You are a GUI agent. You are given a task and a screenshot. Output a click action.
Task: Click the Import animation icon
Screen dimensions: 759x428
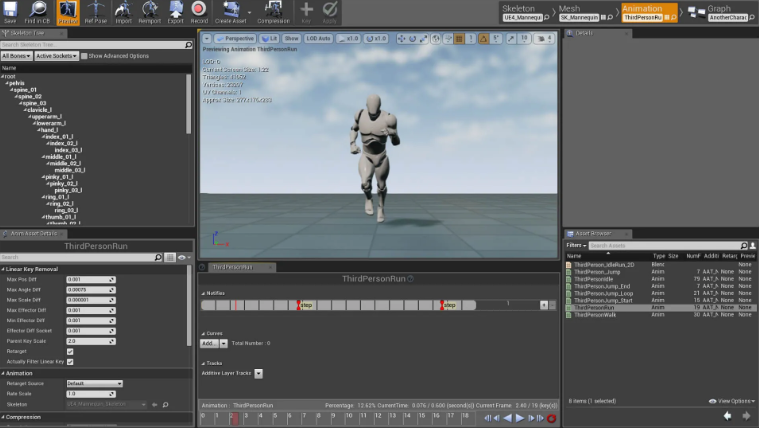[x=123, y=12]
